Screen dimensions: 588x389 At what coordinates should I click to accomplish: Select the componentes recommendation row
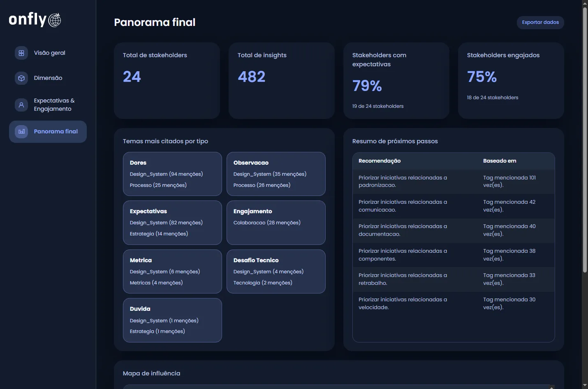coord(454,255)
